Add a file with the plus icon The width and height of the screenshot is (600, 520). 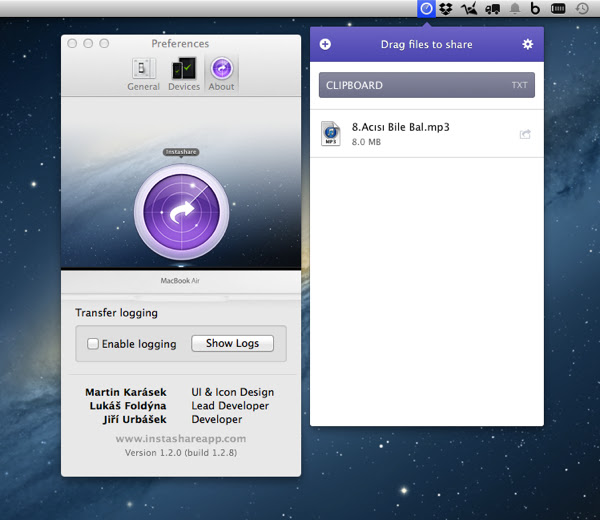[325, 44]
